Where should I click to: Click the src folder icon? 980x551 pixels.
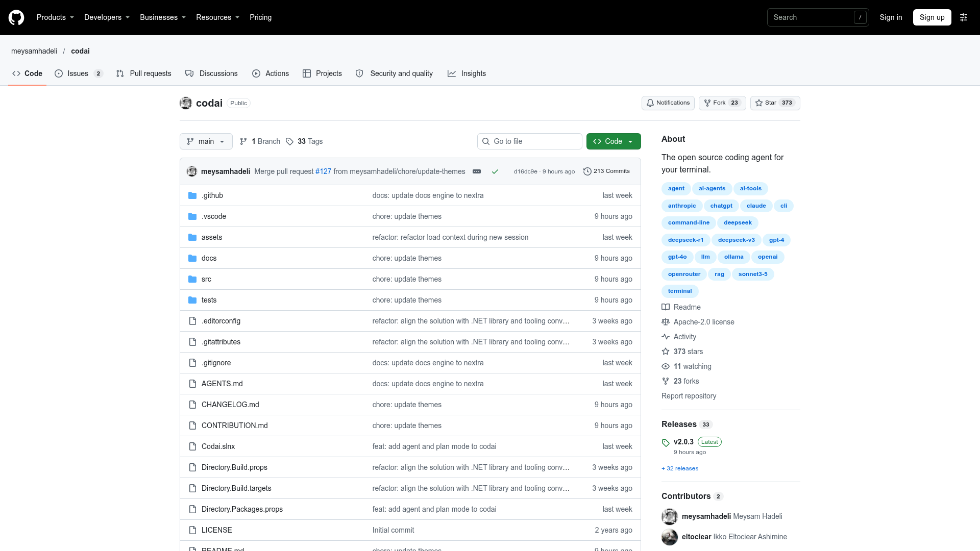coord(192,279)
